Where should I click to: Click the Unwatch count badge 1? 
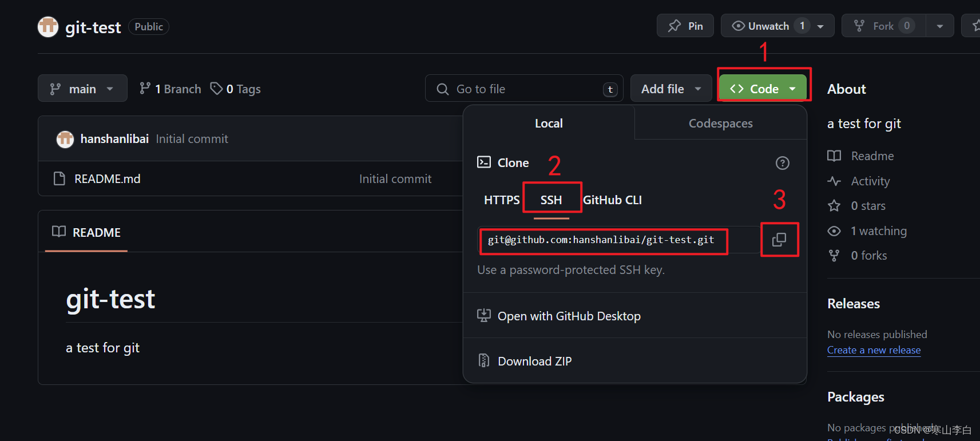802,26
